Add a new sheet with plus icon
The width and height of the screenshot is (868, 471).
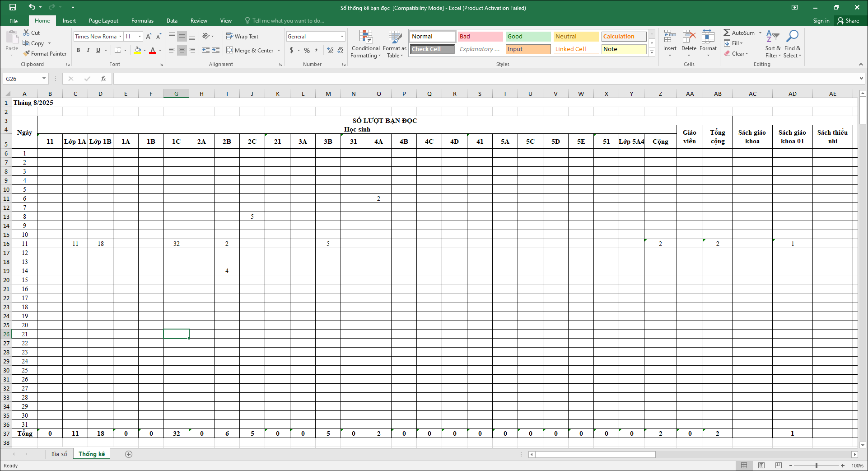coord(129,454)
